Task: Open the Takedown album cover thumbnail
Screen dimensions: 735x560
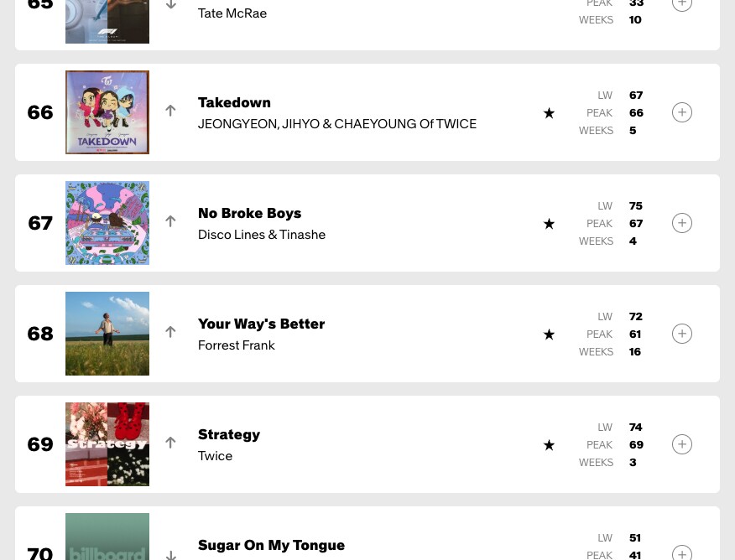Action: (107, 112)
